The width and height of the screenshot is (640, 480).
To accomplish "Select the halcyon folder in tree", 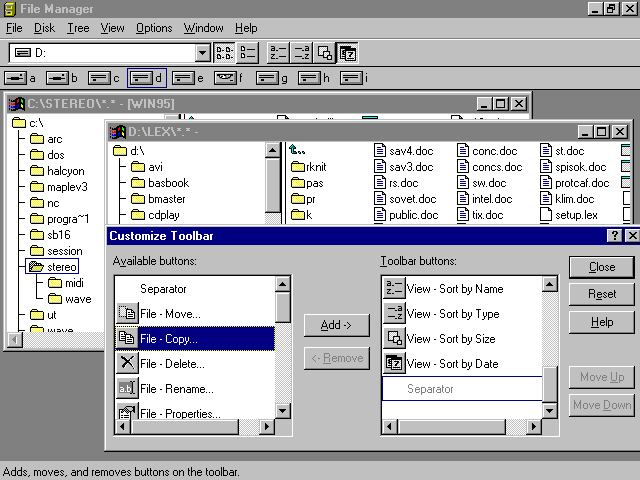I will point(65,171).
